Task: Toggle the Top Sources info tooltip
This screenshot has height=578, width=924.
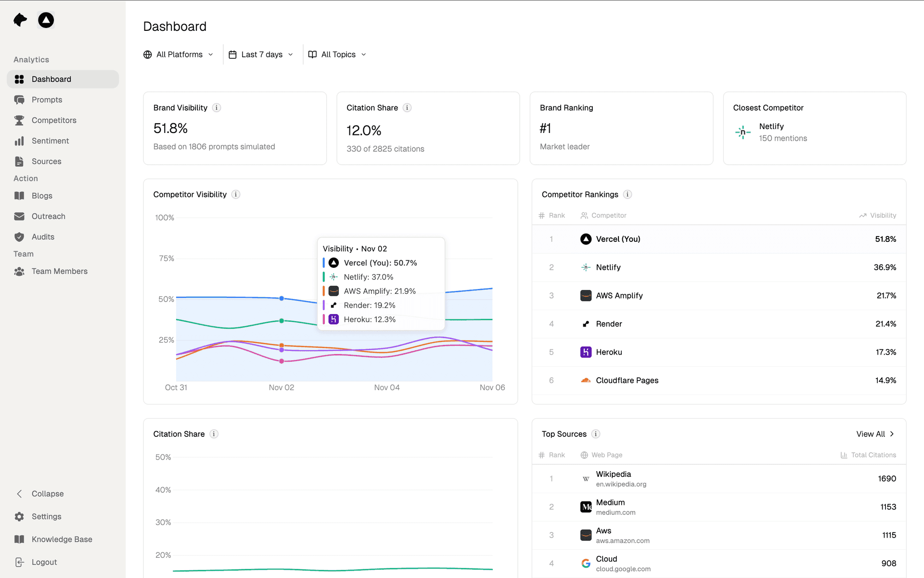Action: 596,434
